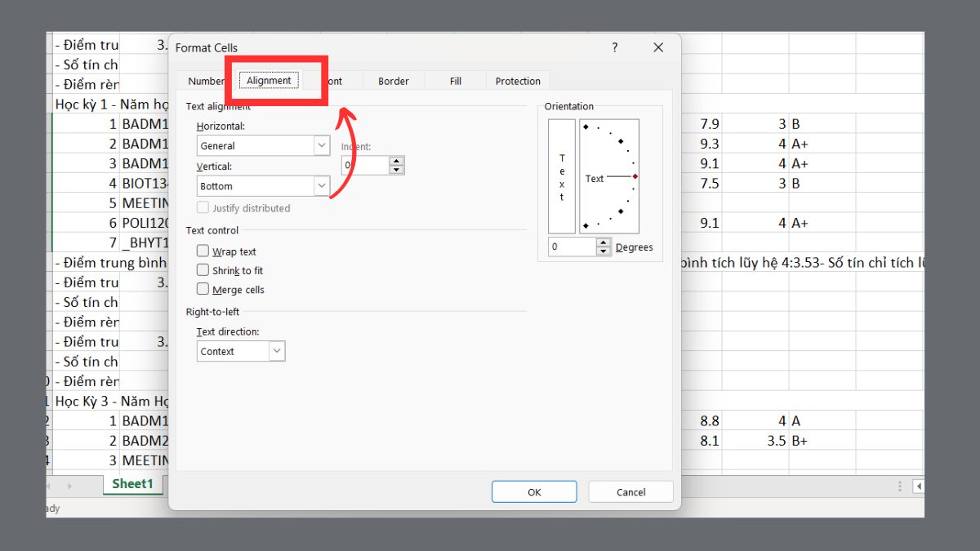The height and width of the screenshot is (551, 980).
Task: Click the horizontal scrollbar left arrow
Action: (x=919, y=486)
